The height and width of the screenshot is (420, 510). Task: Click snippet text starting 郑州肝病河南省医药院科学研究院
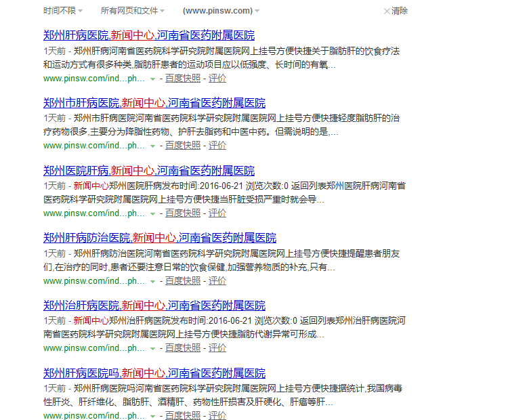(221, 58)
